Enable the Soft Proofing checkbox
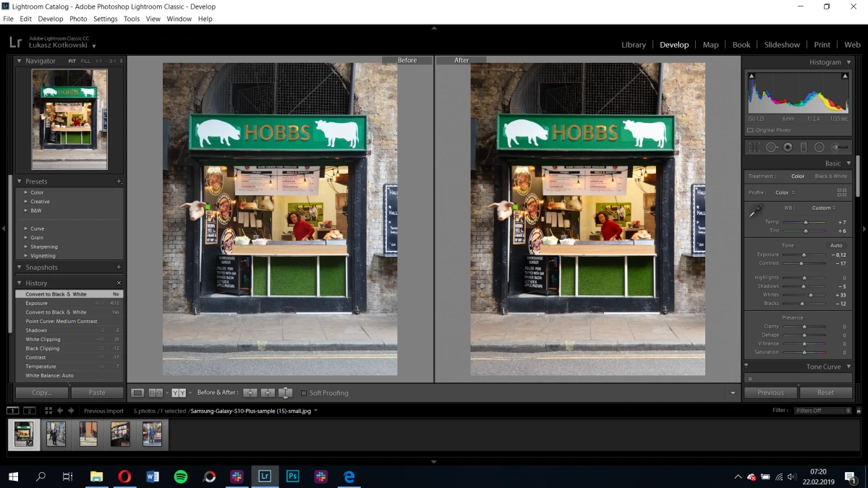Image resolution: width=868 pixels, height=488 pixels. click(304, 393)
